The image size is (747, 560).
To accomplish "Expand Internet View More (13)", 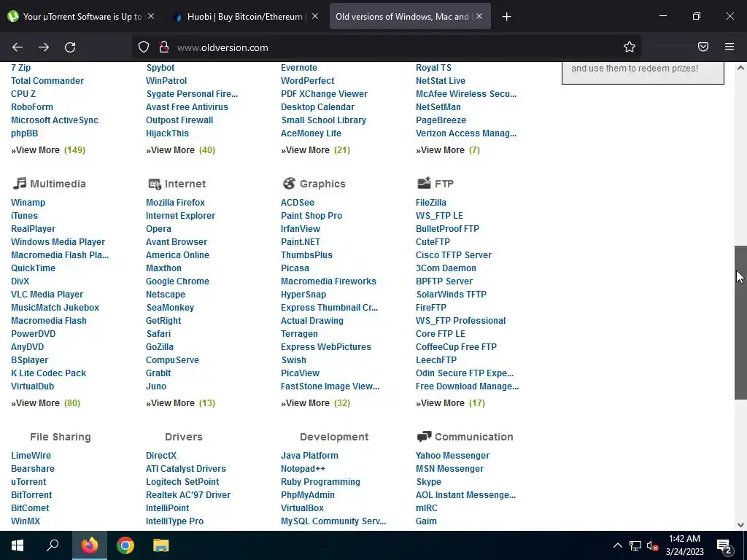I will [181, 402].
